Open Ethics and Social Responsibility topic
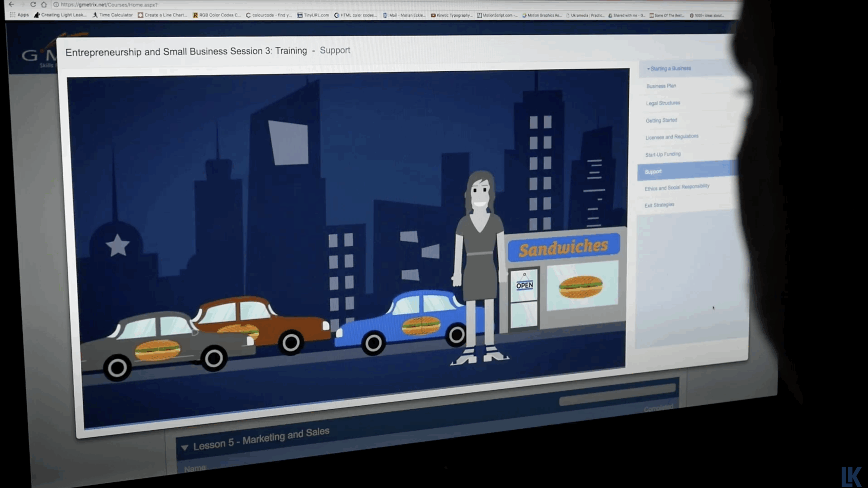The height and width of the screenshot is (488, 868). tap(676, 187)
